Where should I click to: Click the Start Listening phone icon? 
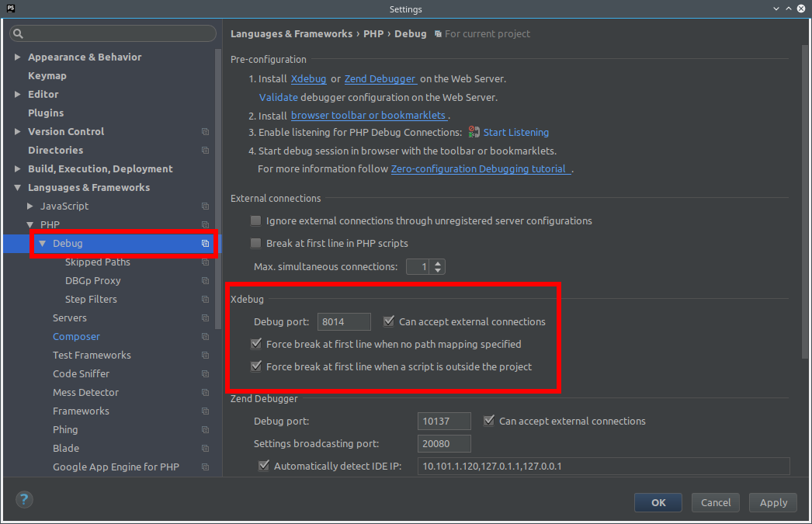474,132
